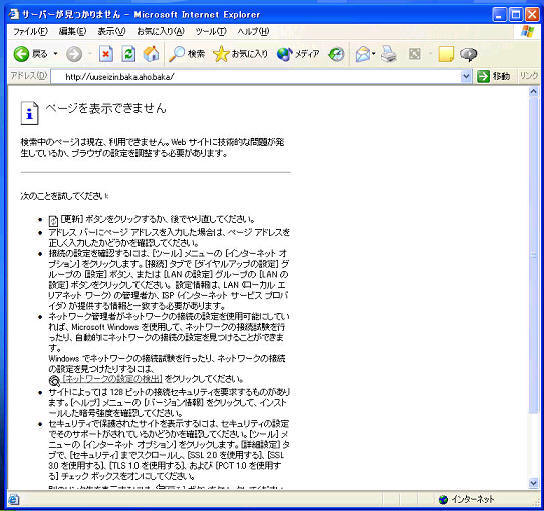Image resolution: width=544 pixels, height=511 pixels.
Task: Expand the address bar dropdown arrow
Action: pos(466,76)
